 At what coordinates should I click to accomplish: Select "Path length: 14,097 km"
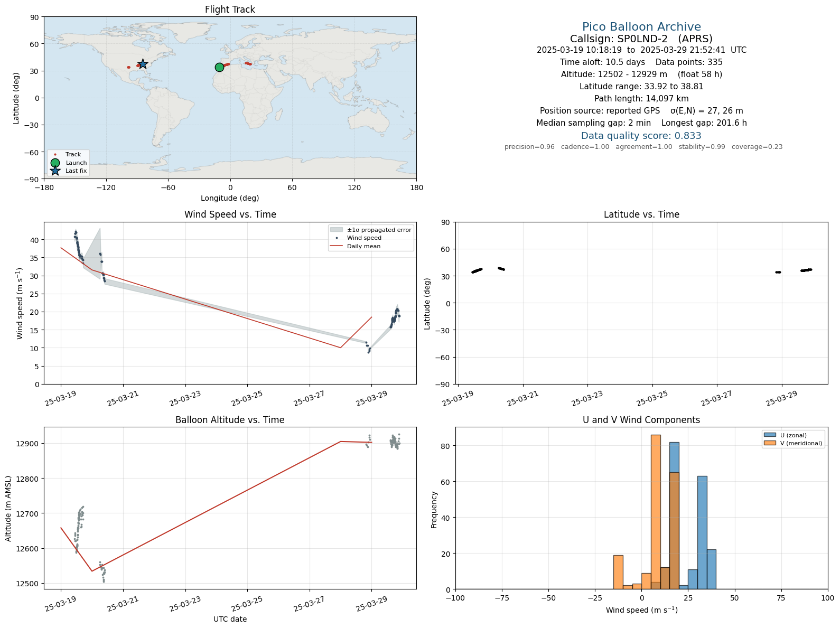point(641,99)
